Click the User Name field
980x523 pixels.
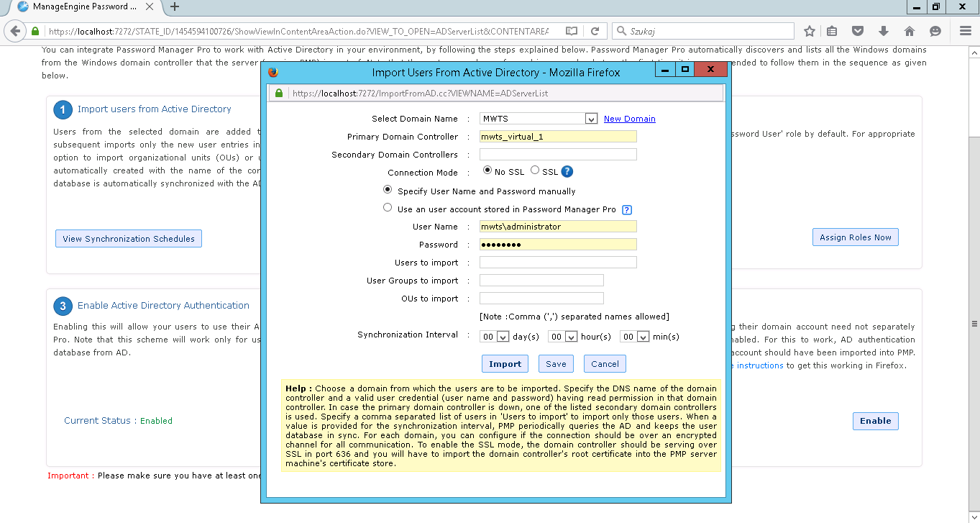tap(558, 227)
